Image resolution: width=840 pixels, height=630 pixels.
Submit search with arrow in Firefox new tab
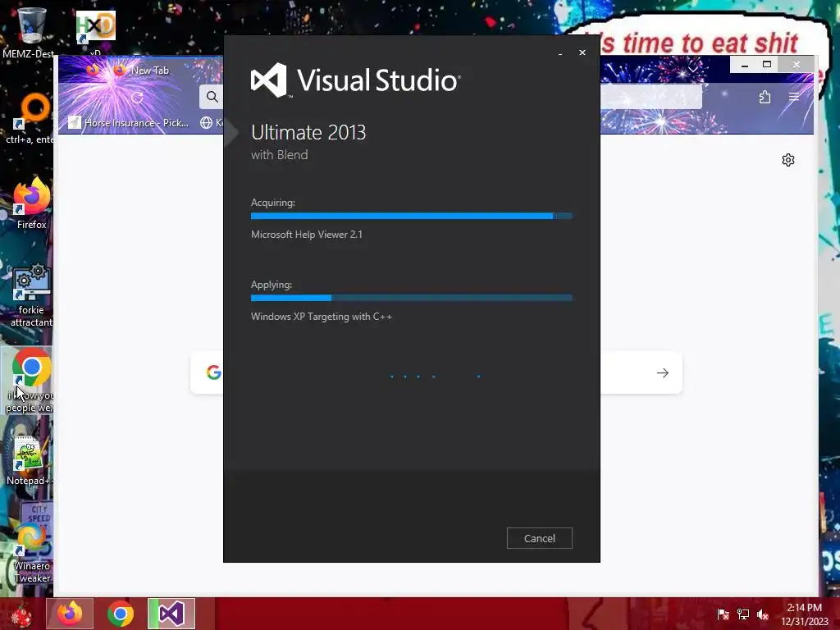663,373
